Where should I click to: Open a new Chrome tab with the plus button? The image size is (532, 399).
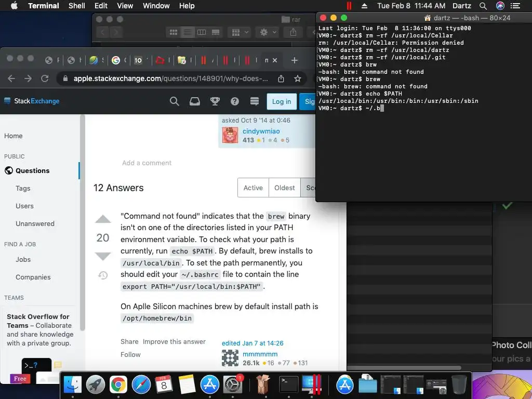294,60
